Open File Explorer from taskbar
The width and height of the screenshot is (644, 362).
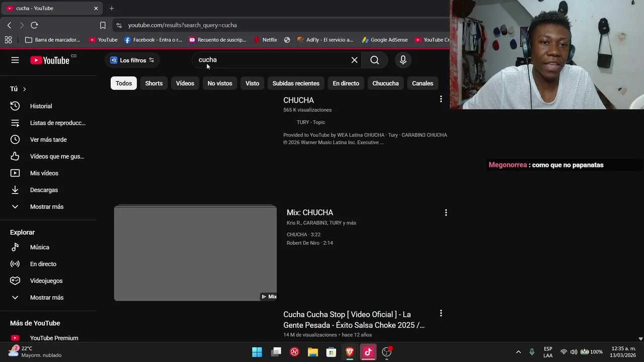pyautogui.click(x=313, y=352)
